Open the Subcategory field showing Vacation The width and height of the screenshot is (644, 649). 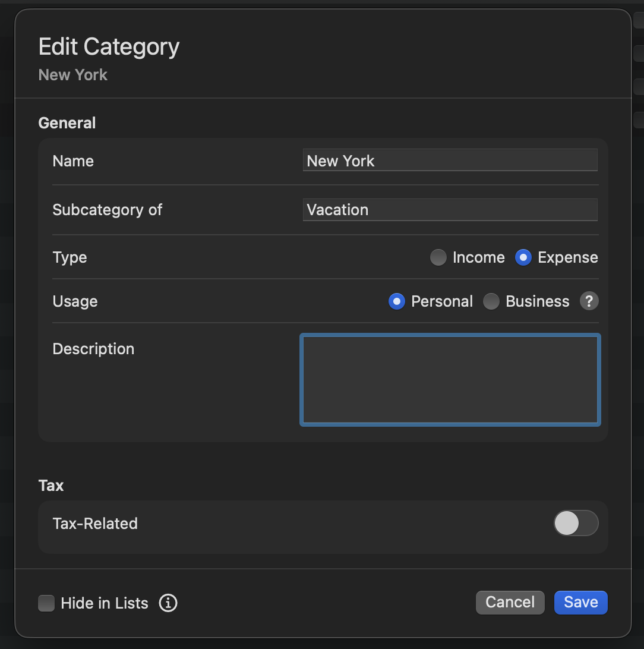coord(450,210)
